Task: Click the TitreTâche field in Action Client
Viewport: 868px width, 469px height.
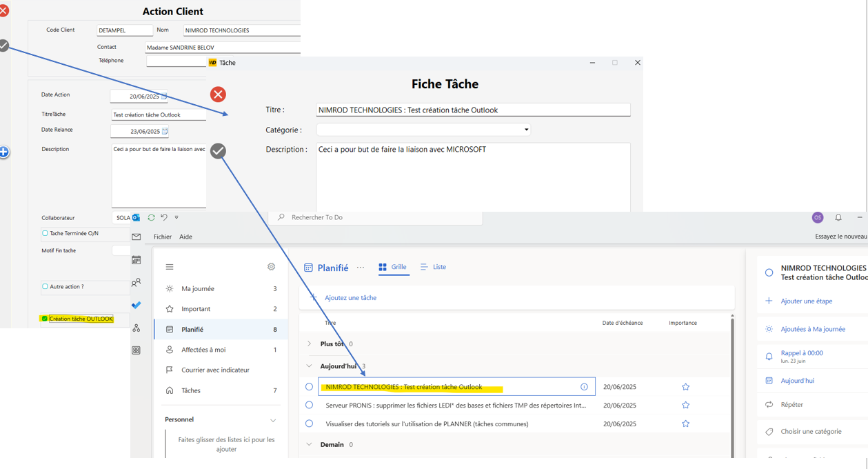Action: (159, 115)
